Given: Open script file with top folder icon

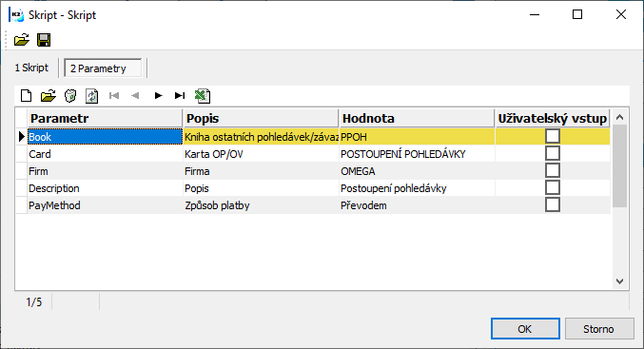Looking at the screenshot, I should 22,40.
